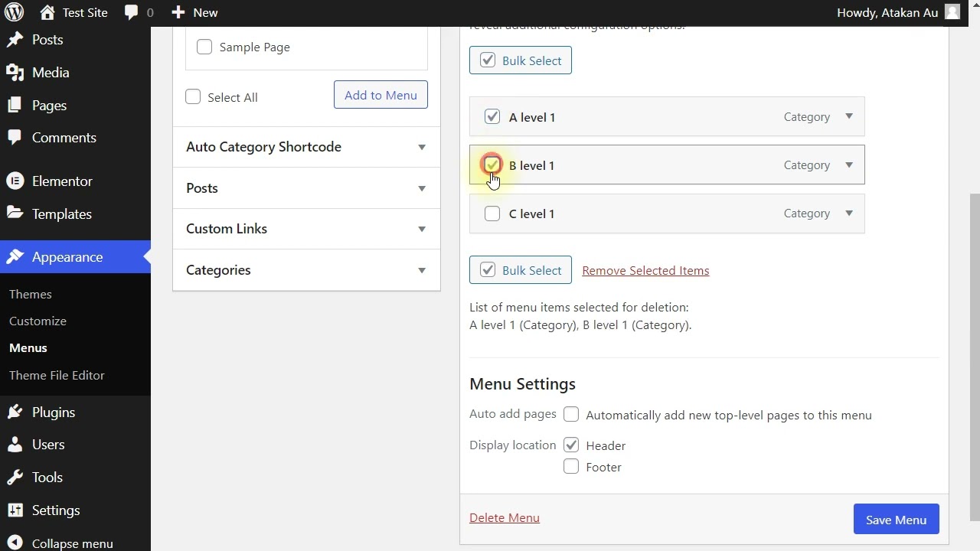Open the Test Site link in admin bar

point(85,12)
